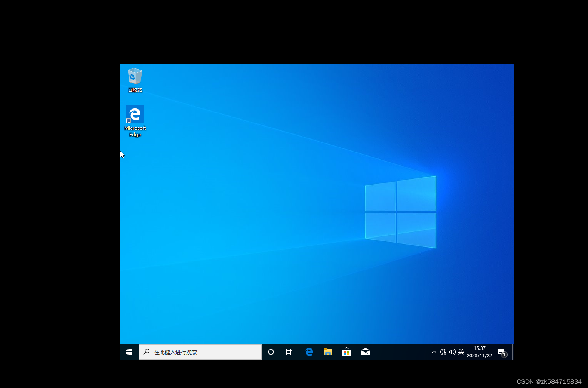Viewport: 588px width, 388px height.
Task: Launch Edge from the taskbar
Action: [x=309, y=352]
